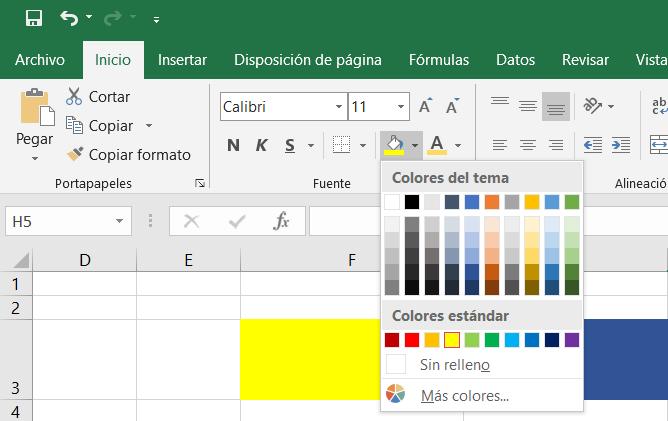
Task: Click the Undo arrow icon
Action: click(69, 18)
